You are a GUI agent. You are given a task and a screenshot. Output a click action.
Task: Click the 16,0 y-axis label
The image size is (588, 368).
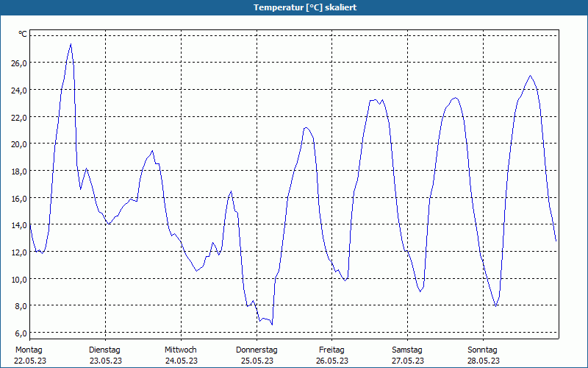click(19, 198)
